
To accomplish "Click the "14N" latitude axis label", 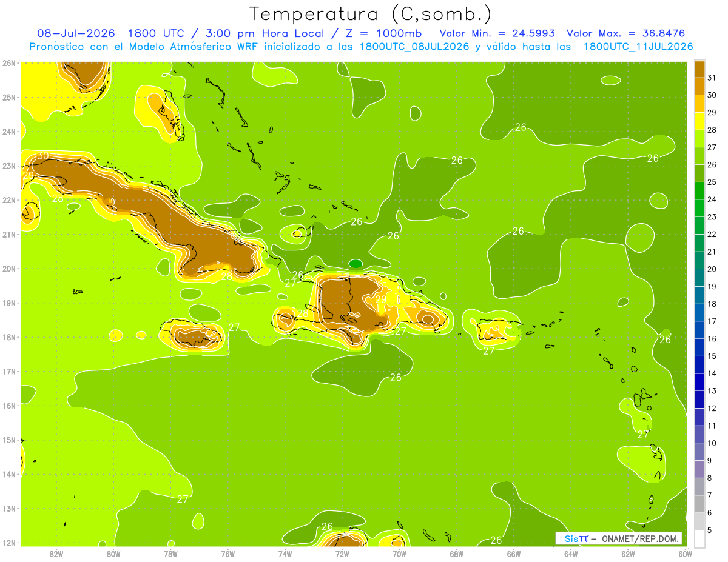I will (x=8, y=474).
